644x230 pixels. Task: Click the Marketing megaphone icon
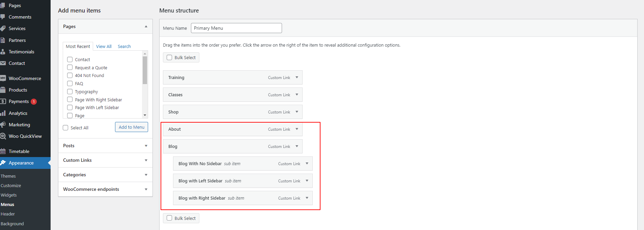point(3,125)
